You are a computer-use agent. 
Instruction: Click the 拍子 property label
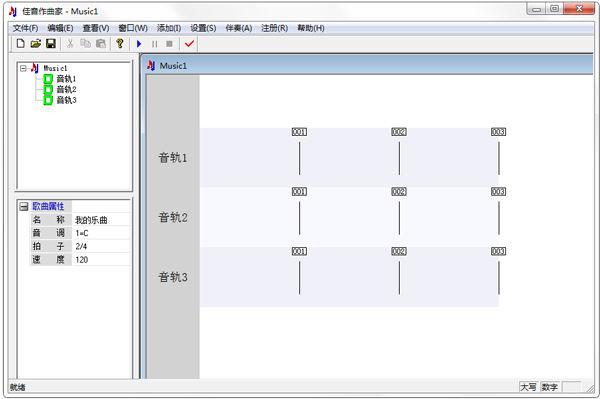48,246
